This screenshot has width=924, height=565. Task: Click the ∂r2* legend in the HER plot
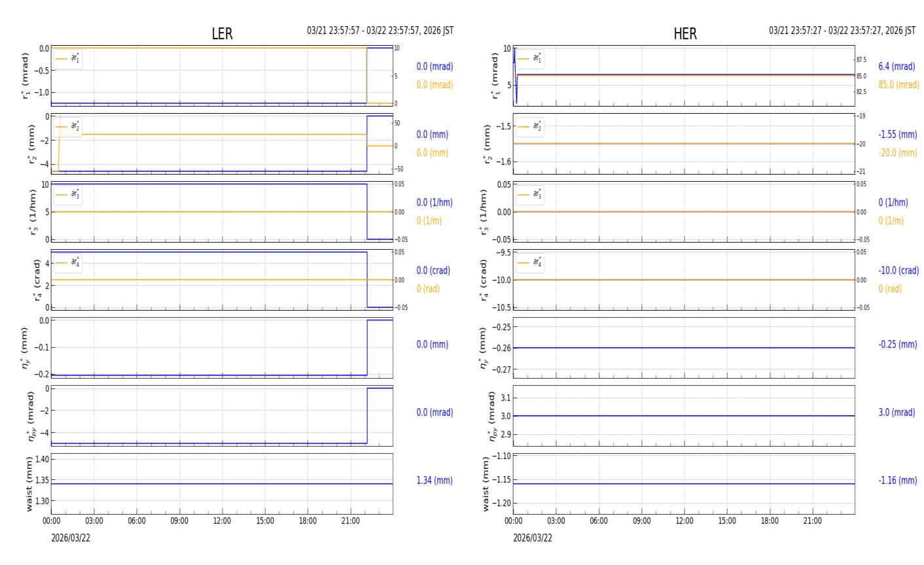tap(530, 127)
